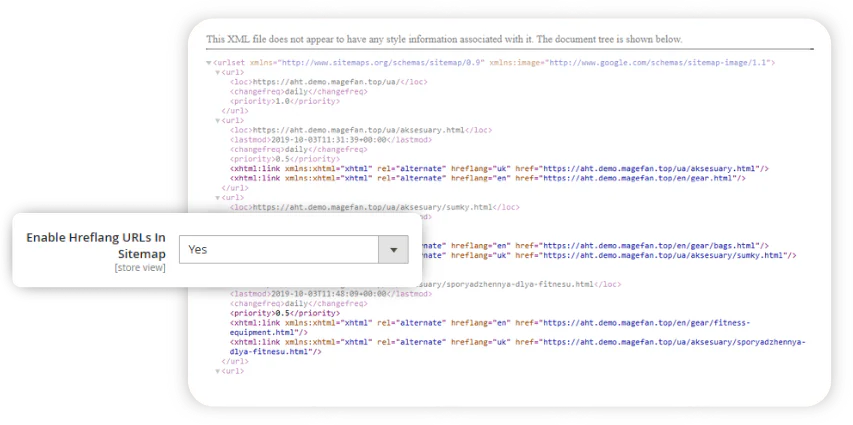
Task: Click the loc line for ua/aksesuary.html
Action: tap(361, 131)
